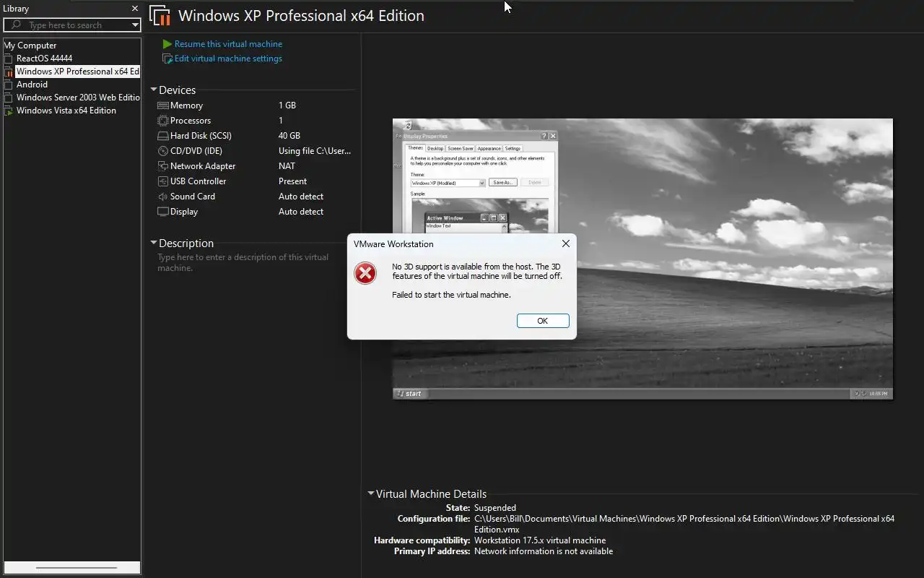Select the Processors device icon
The height and width of the screenshot is (578, 924).
163,121
